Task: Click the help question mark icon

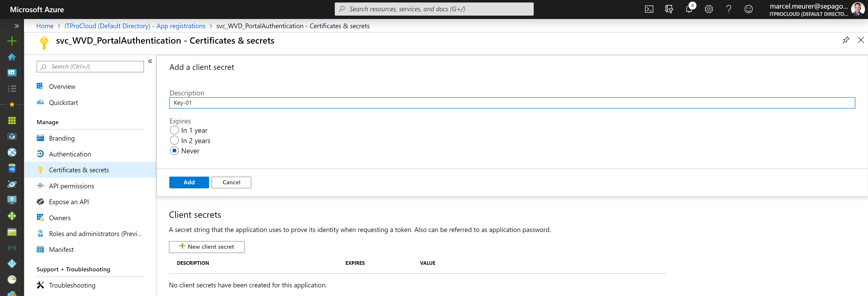Action: tap(729, 9)
